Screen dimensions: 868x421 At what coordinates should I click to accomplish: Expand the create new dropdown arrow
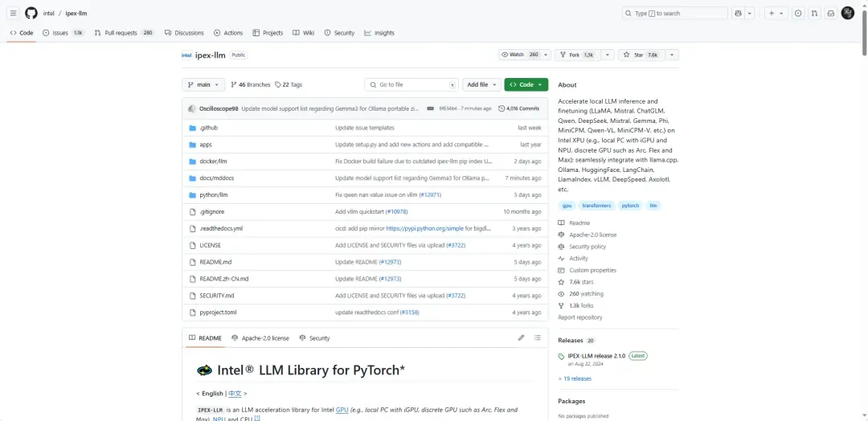point(781,14)
